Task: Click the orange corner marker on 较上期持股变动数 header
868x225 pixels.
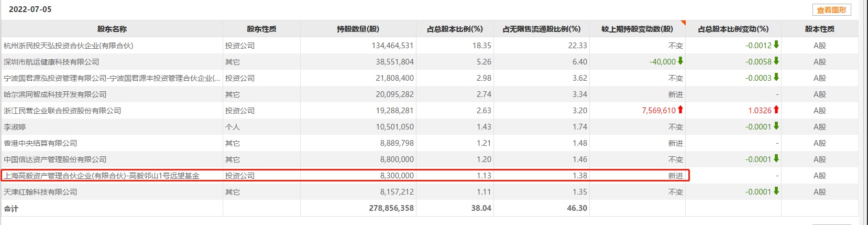Action: [x=683, y=23]
